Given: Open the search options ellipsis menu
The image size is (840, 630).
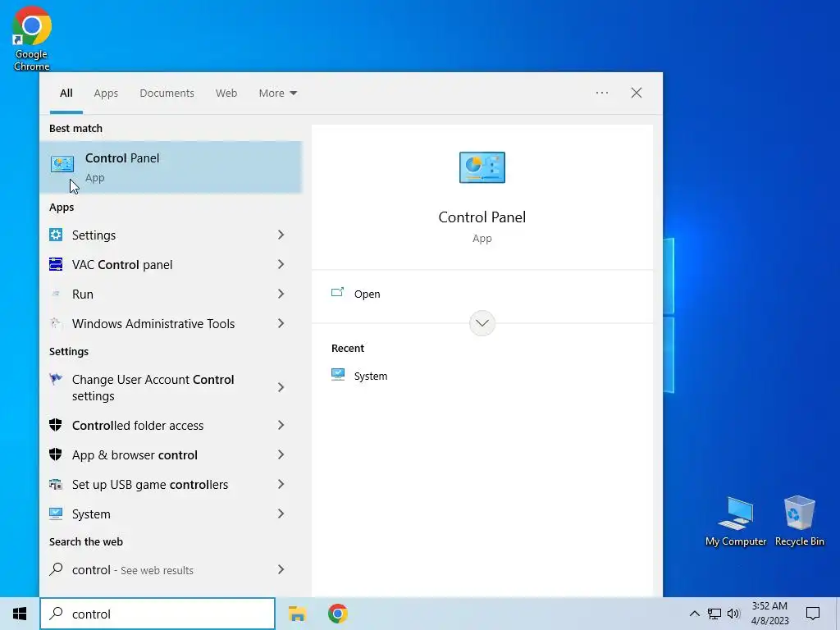Looking at the screenshot, I should (x=602, y=93).
